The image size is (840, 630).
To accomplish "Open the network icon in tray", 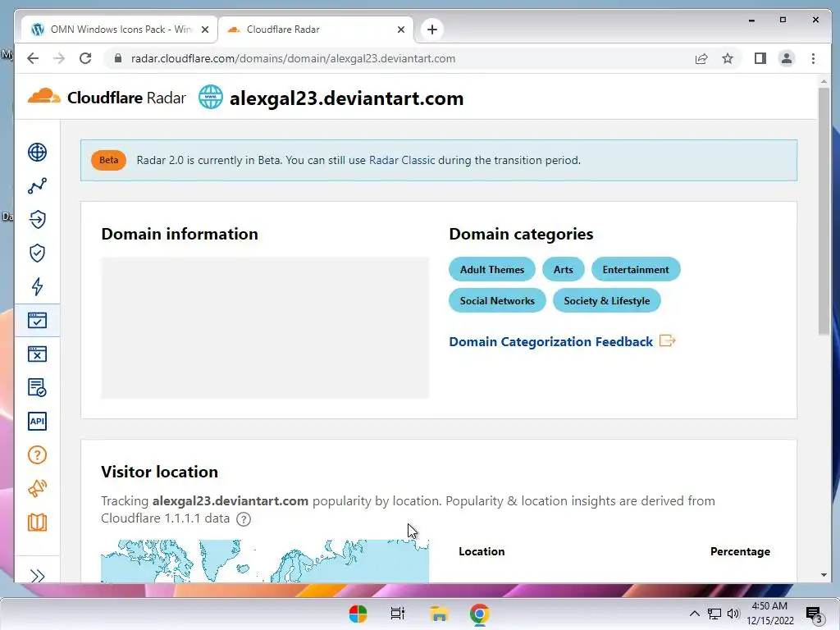I will (x=714, y=614).
